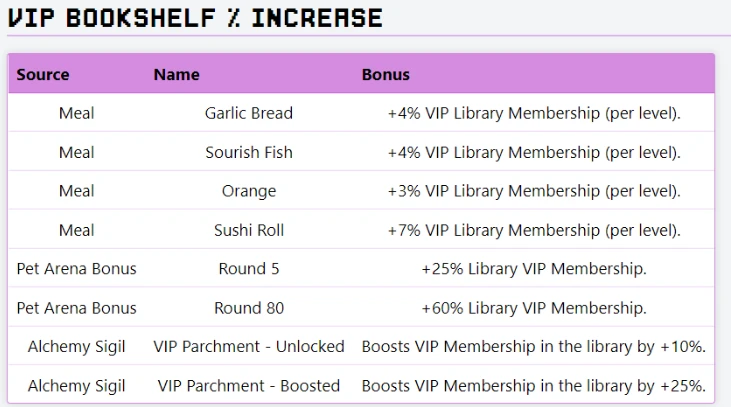Click VIP Parchment - Boosted entry

248,386
